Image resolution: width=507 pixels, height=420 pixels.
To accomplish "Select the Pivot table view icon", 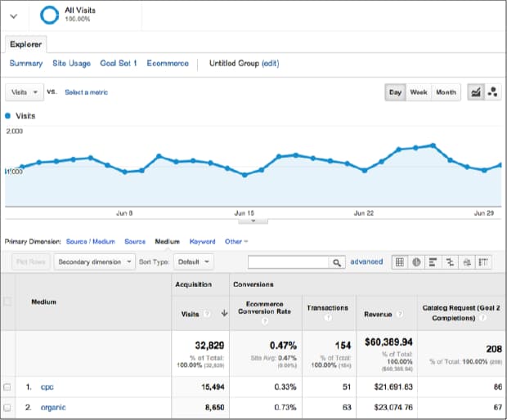I will [x=484, y=262].
